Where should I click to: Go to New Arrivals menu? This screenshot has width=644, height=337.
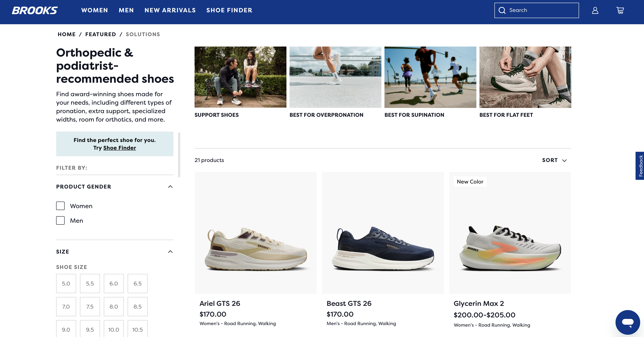point(170,10)
